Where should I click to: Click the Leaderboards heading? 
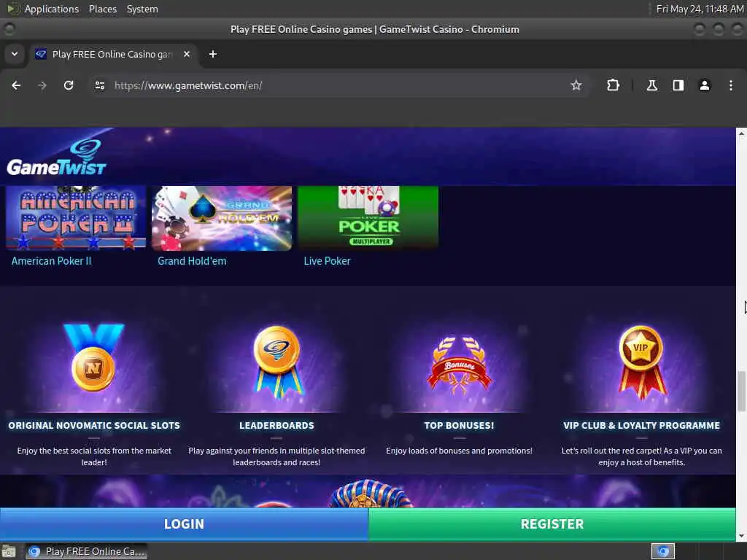pyautogui.click(x=276, y=426)
